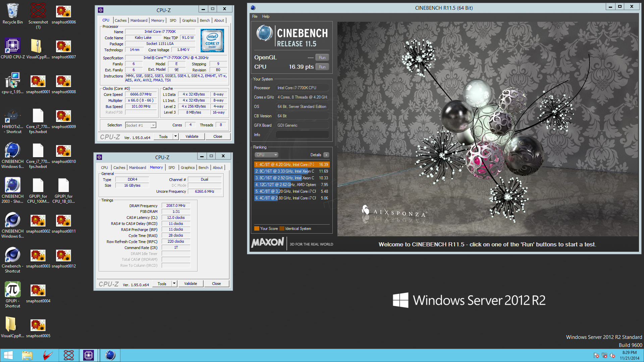Image resolution: width=644 pixels, height=362 pixels.
Task: Open the File menu in CINEBENCH
Action: pos(255,16)
